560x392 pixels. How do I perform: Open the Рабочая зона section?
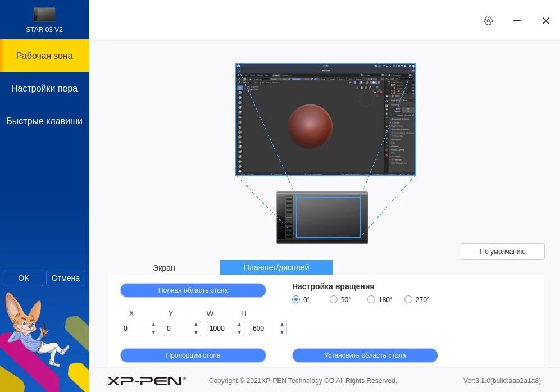tap(44, 56)
